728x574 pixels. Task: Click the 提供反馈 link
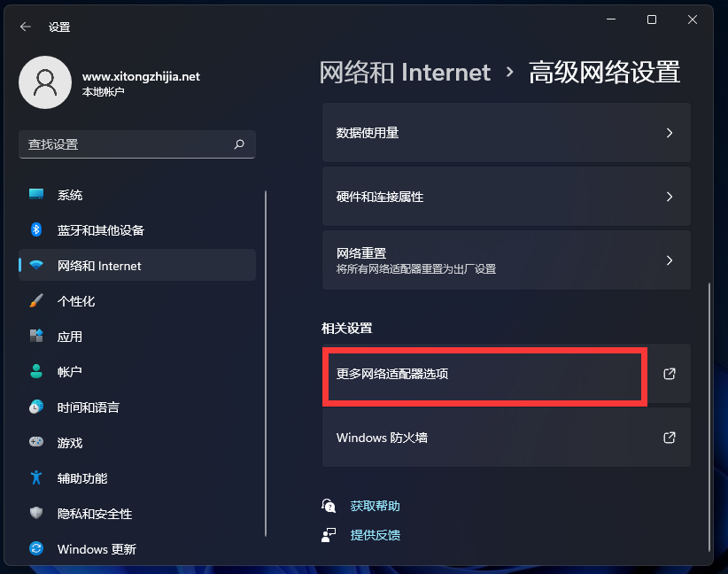click(376, 535)
